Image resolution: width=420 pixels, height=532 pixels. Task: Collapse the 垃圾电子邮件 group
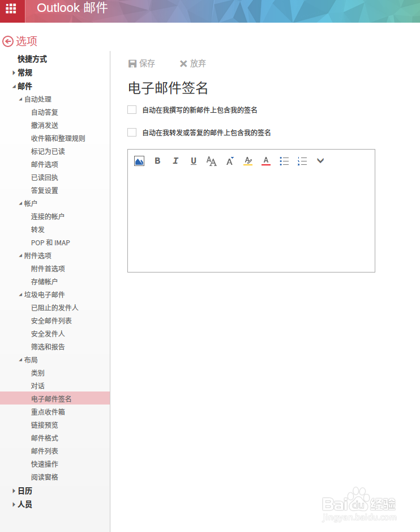20,295
